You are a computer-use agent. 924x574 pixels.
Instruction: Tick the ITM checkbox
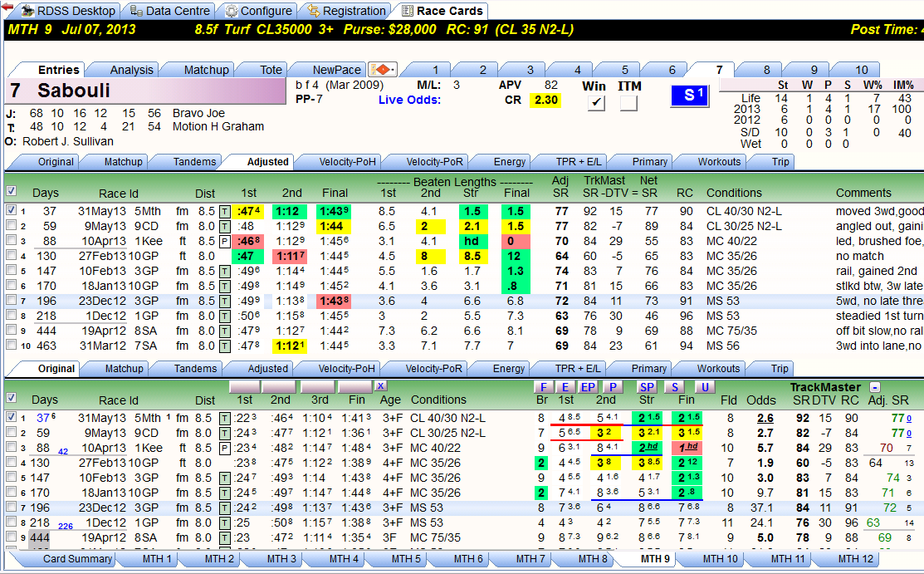tap(628, 103)
